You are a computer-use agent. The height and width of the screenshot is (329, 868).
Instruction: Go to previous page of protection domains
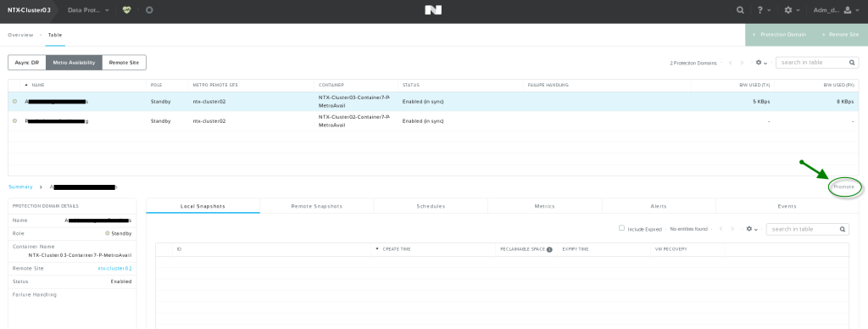coord(730,63)
